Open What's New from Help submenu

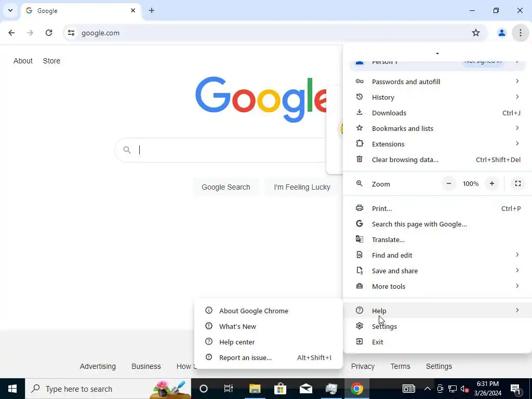(x=269, y=326)
